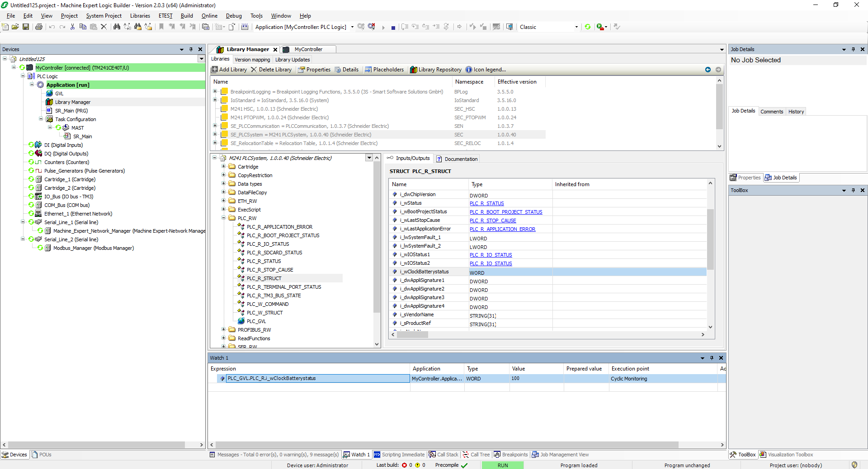The image size is (868, 469).
Task: Click the green refresh arrows icon
Action: [x=588, y=27]
